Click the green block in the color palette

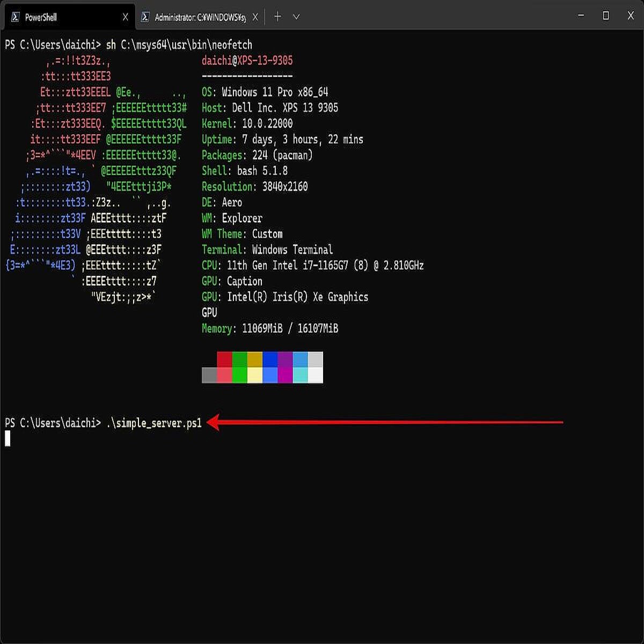click(239, 359)
